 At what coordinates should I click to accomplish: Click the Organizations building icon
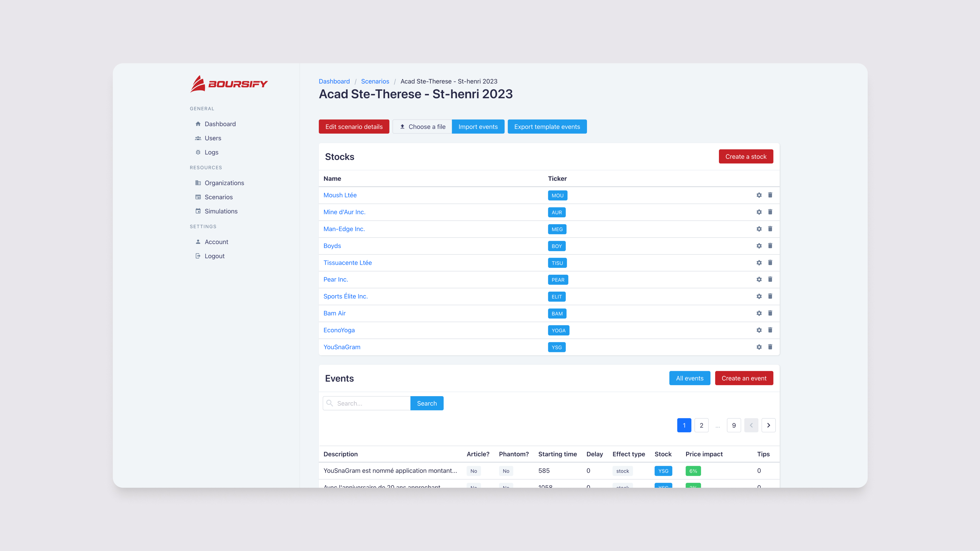[x=198, y=183]
